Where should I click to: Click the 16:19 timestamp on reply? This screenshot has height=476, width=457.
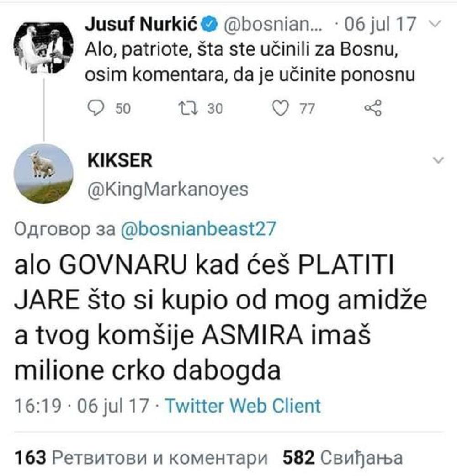(x=38, y=405)
